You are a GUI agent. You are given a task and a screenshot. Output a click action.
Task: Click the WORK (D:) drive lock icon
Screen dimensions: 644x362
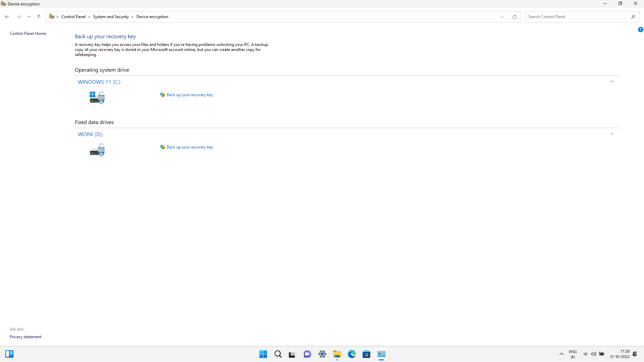click(x=97, y=150)
